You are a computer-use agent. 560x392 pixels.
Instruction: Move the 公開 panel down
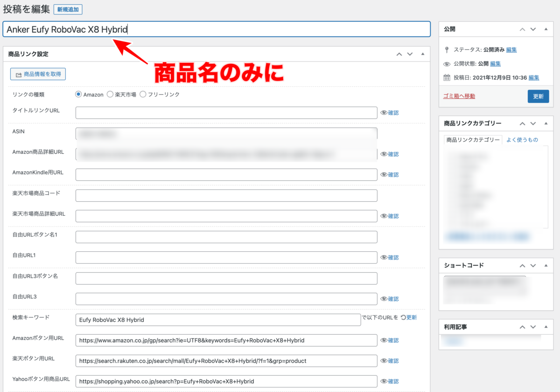point(533,29)
